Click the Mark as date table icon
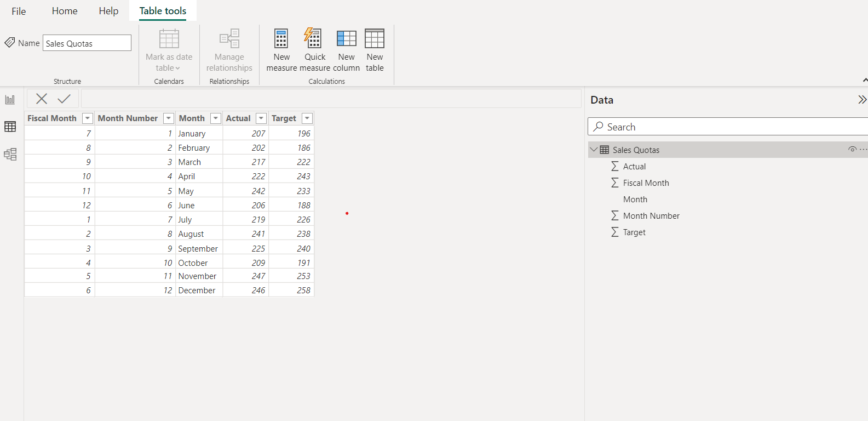 169,38
